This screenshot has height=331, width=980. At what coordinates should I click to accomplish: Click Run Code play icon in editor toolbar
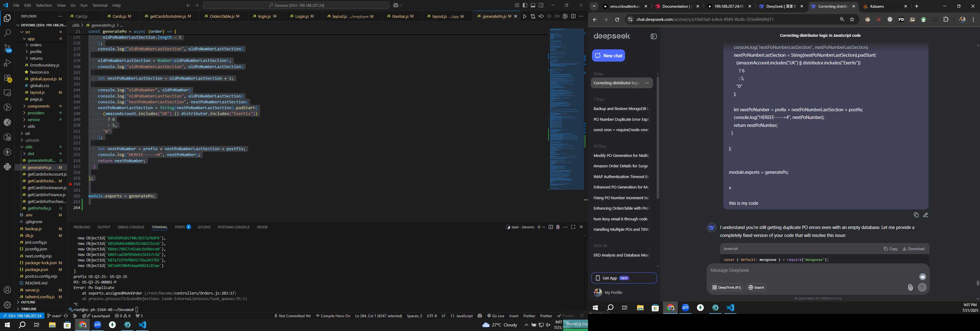coord(525,16)
